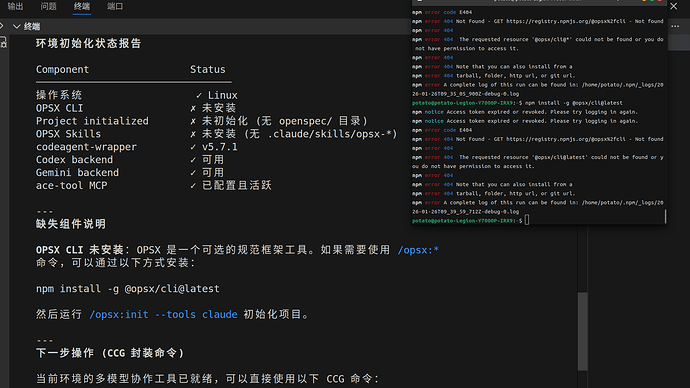This screenshot has height=388, width=690.
Task: Click the 'npm install -g @opsx/cli@latest' prompt line in floating terminal
Action: (517, 103)
